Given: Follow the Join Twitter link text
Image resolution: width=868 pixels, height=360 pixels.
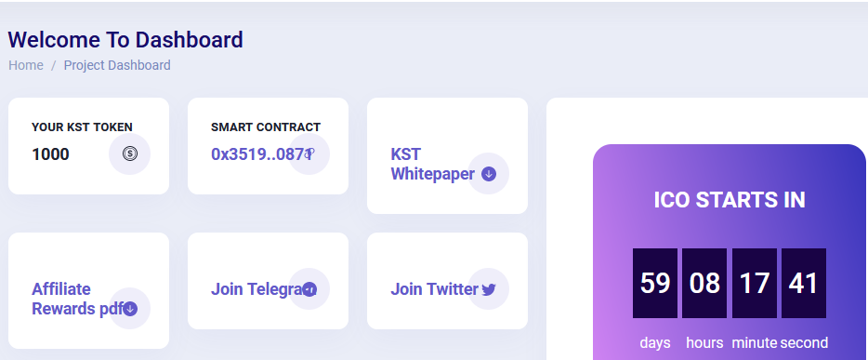Looking at the screenshot, I should 435,289.
